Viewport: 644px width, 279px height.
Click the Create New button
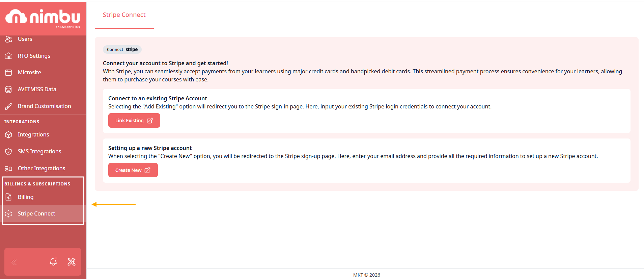pyautogui.click(x=133, y=170)
